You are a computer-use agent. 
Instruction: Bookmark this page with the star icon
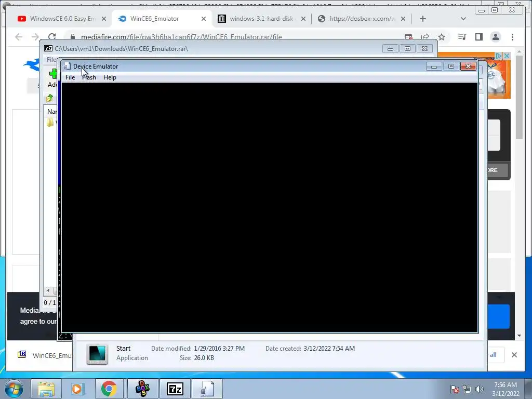(x=442, y=37)
